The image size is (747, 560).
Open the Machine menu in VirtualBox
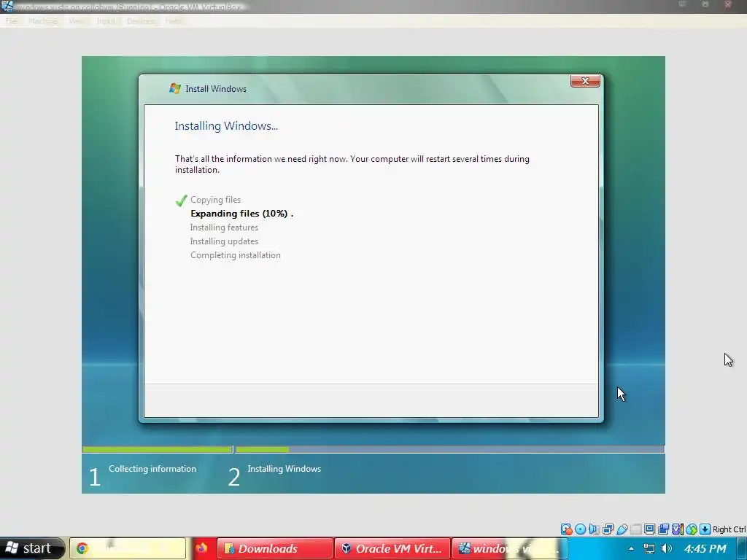43,21
